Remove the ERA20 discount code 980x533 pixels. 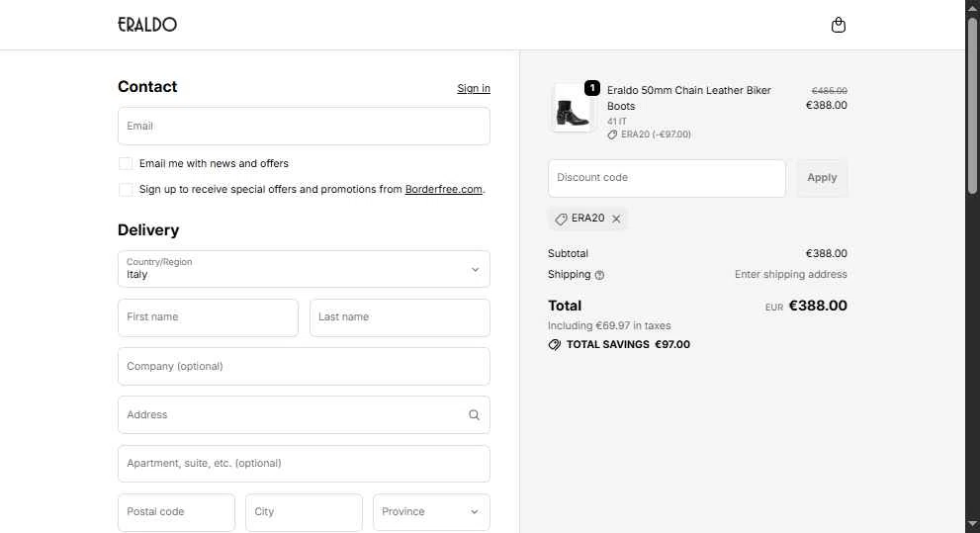coord(616,219)
